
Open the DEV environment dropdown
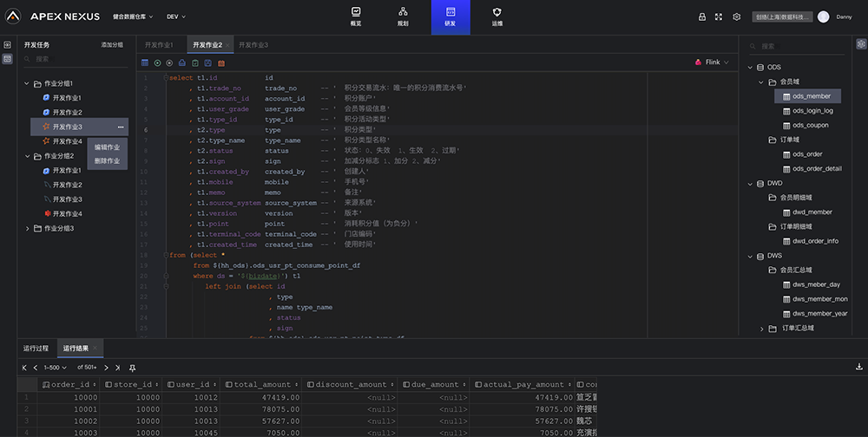click(176, 16)
